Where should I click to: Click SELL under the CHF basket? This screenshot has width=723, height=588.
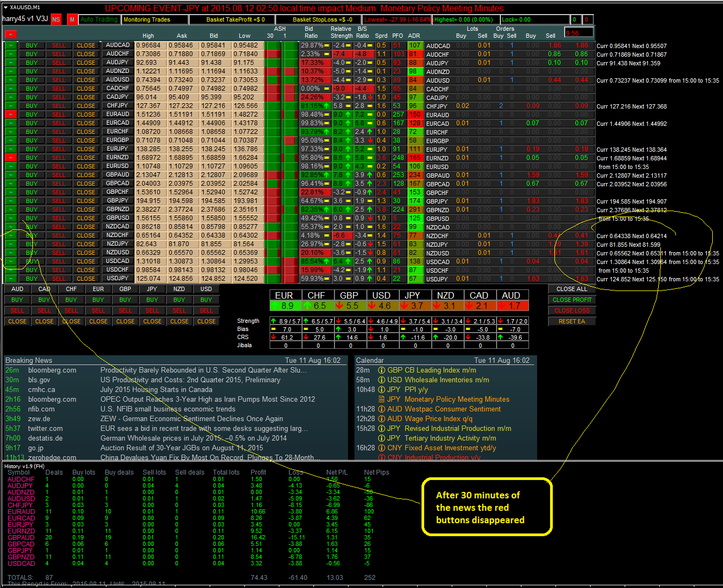[x=71, y=310]
